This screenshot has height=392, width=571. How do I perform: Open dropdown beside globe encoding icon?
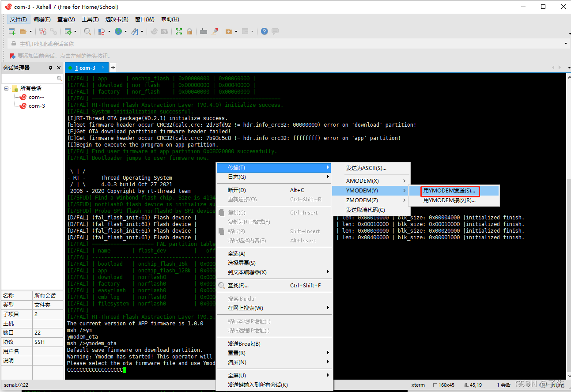point(125,31)
